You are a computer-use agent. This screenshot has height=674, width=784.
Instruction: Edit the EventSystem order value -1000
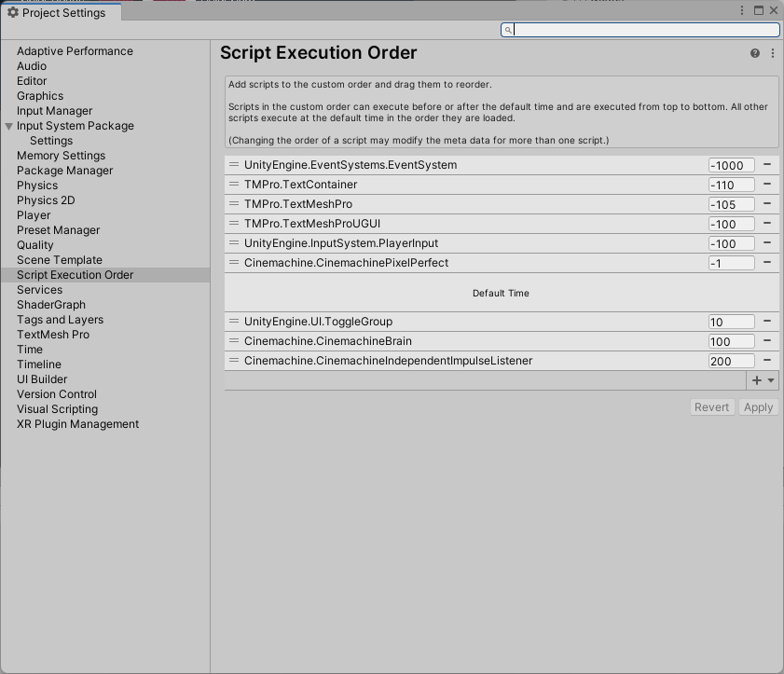[x=732, y=166]
